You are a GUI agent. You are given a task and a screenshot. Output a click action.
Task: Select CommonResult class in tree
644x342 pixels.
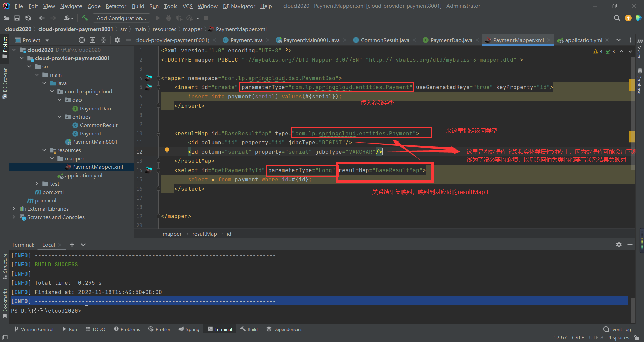(99, 125)
